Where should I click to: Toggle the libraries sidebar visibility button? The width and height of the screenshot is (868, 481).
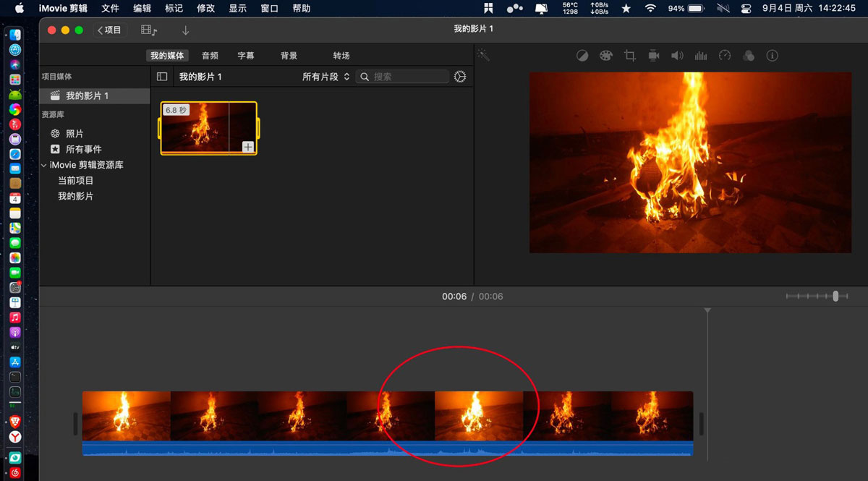(x=162, y=77)
